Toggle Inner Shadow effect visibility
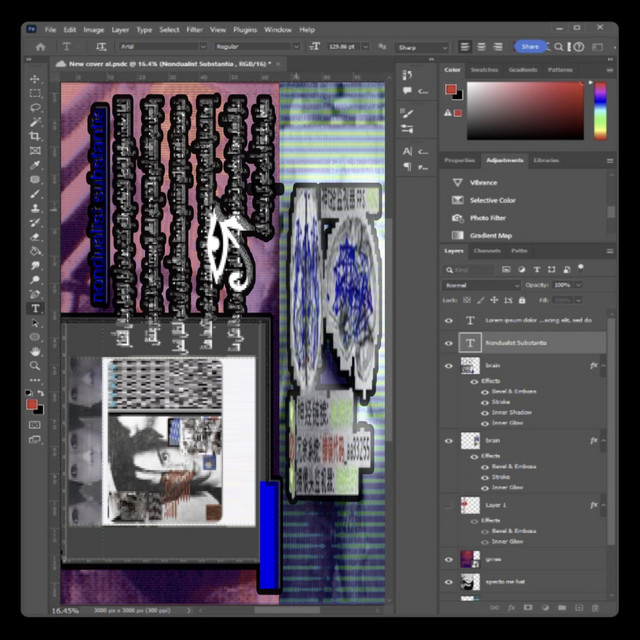The width and height of the screenshot is (640, 640). pos(486,412)
